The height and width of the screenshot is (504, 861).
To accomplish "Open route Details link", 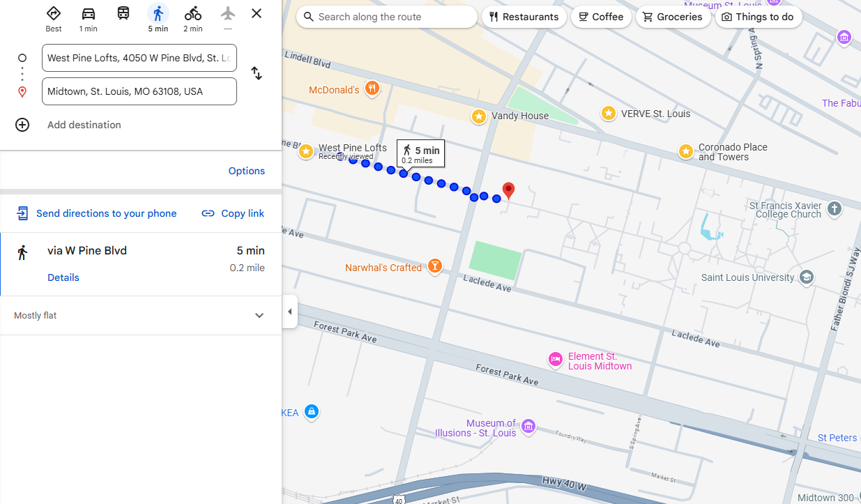I will tap(63, 277).
